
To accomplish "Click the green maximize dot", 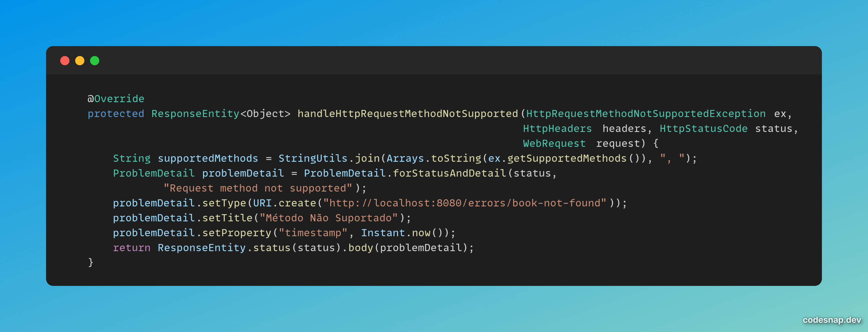I will 95,61.
